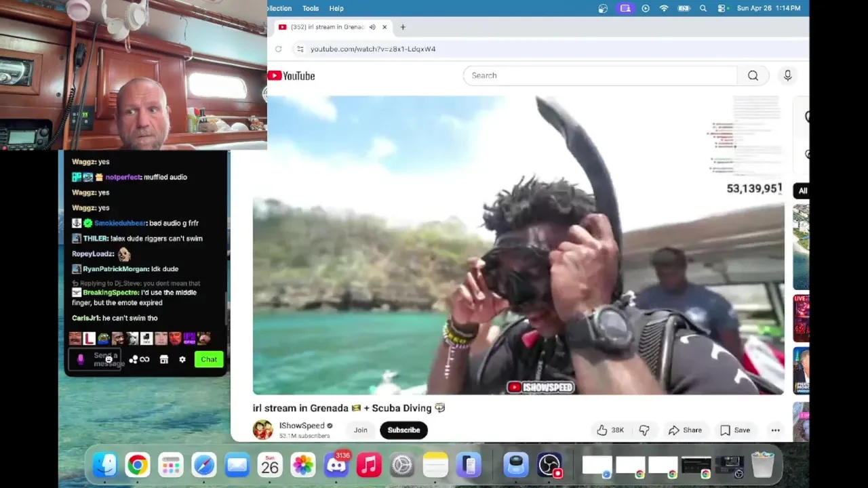Open the Trash in the dock
Viewport: 868px width, 488px height.
point(763,465)
